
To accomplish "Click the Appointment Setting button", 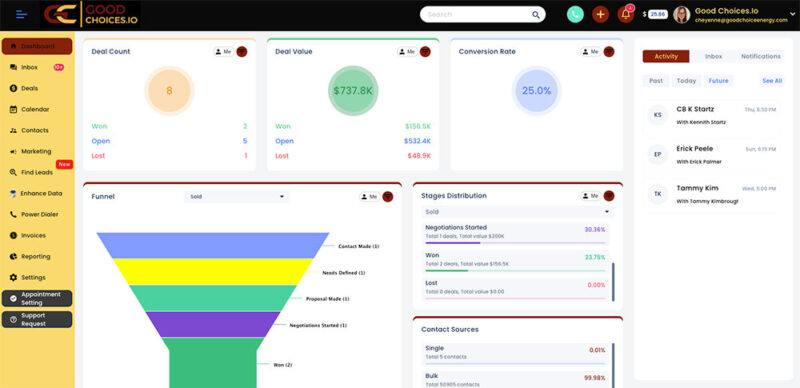I will [37, 299].
